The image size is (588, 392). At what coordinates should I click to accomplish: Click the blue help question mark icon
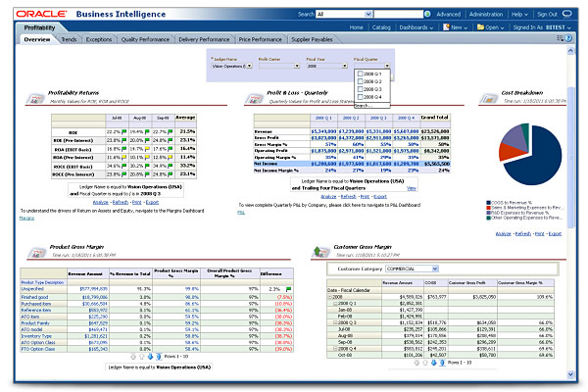point(568,38)
